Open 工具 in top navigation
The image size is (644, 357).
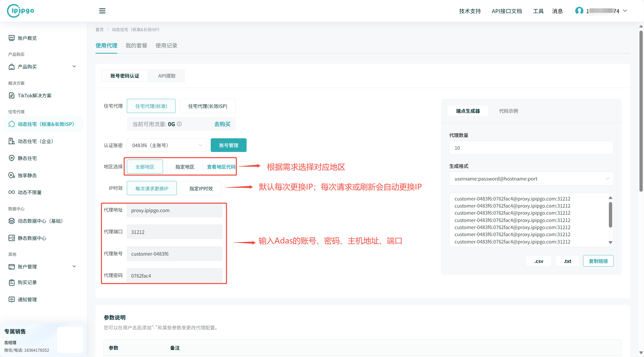538,11
